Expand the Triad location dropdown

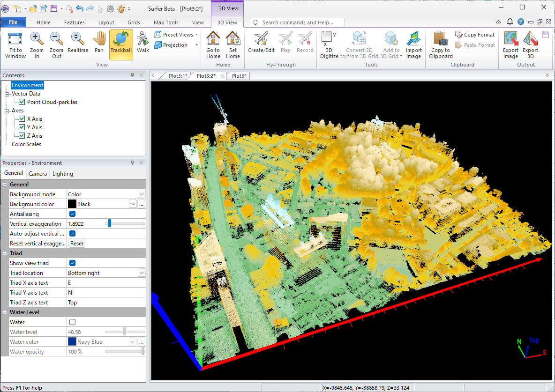pyautogui.click(x=141, y=273)
